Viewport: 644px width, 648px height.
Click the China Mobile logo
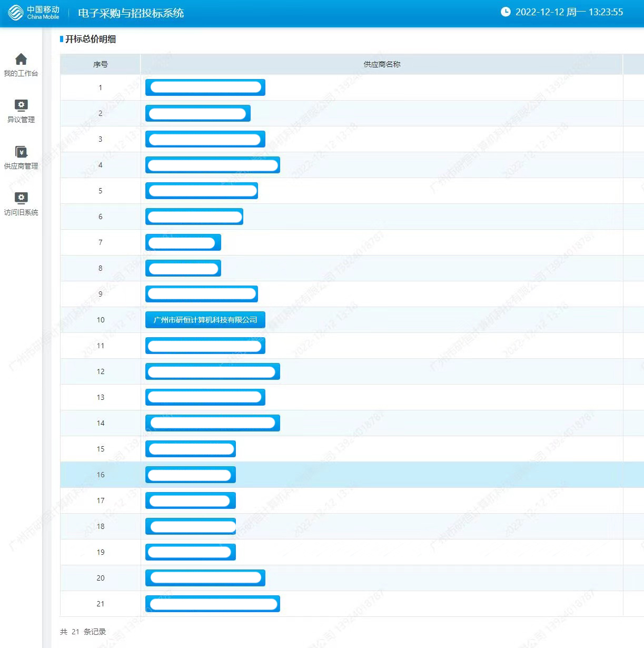tap(34, 13)
